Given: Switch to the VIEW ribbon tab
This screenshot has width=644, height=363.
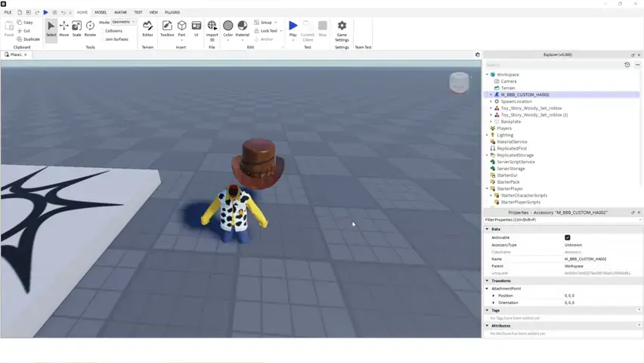Looking at the screenshot, I should point(153,12).
